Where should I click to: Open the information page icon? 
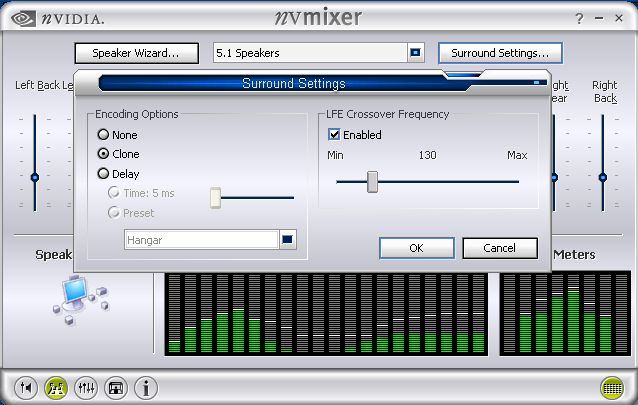pos(146,388)
